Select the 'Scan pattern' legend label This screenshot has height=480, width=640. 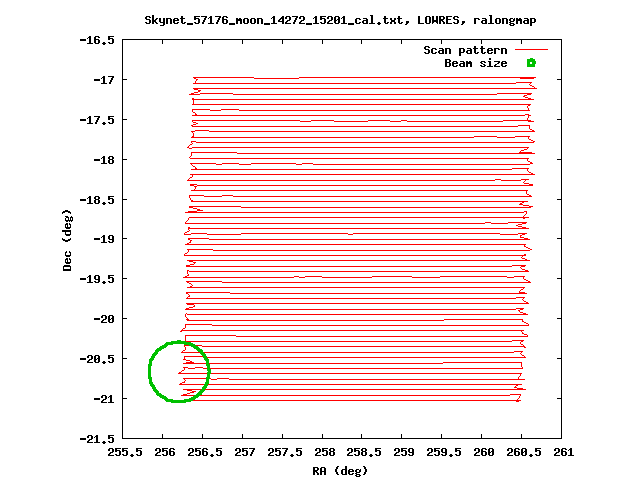(x=465, y=50)
